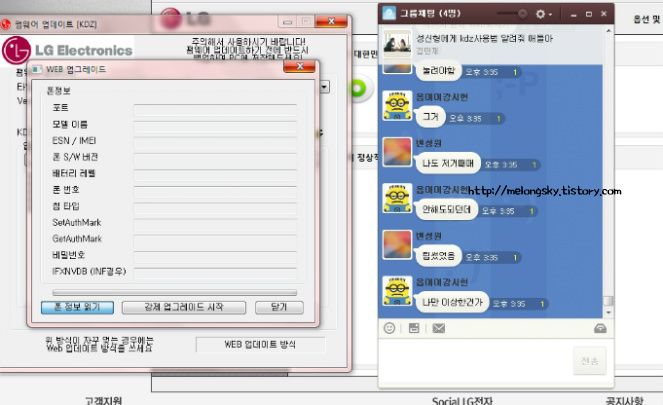
Task: Click the chat scrollbar up arrow
Action: point(608,31)
